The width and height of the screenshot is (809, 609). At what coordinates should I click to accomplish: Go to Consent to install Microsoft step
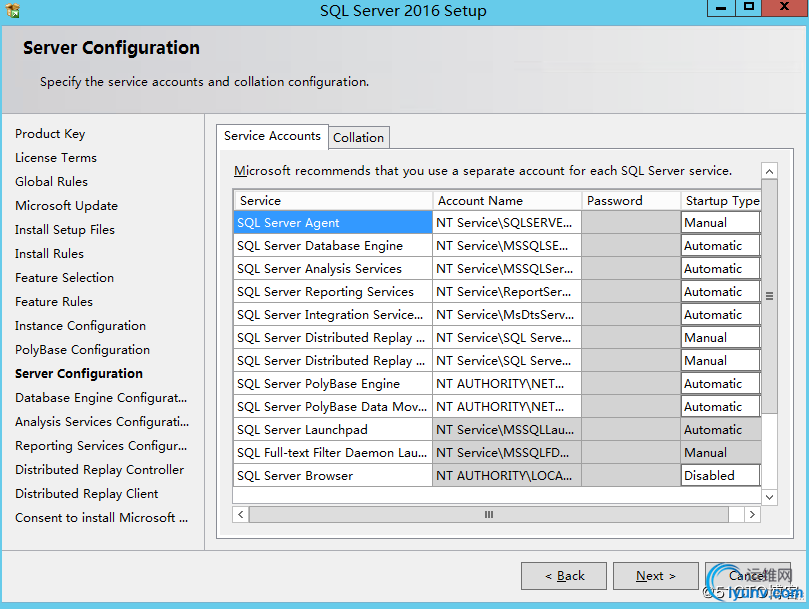102,518
